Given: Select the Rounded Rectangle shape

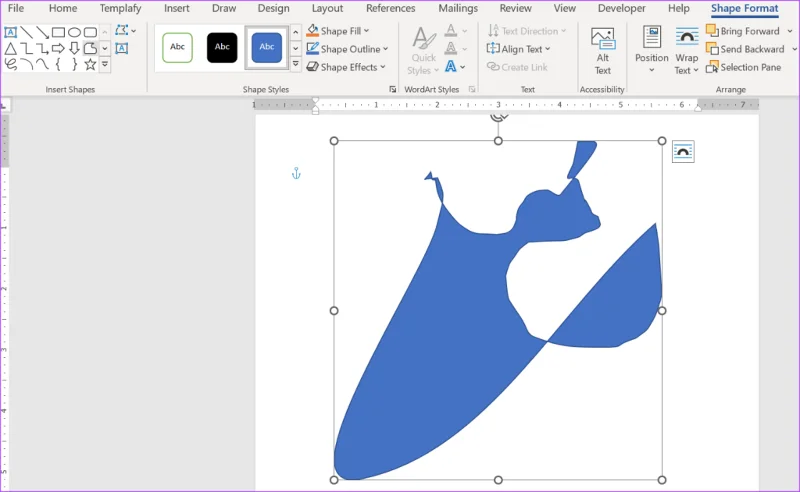Looking at the screenshot, I should click(x=90, y=33).
